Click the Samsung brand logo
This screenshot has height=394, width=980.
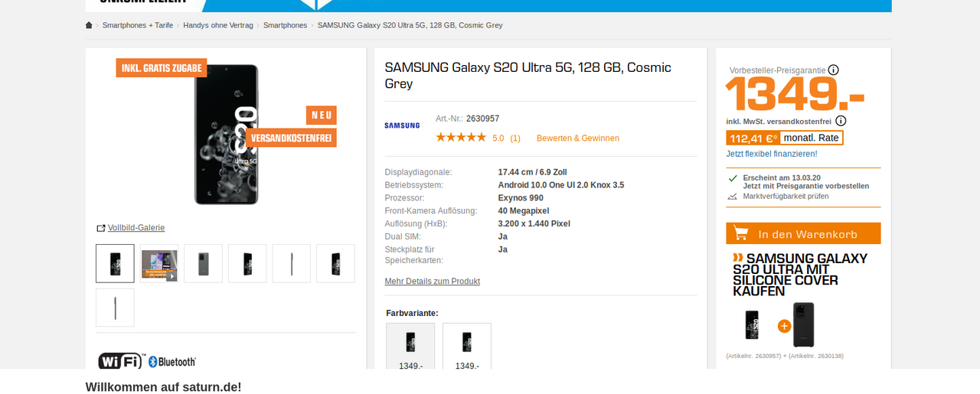402,125
